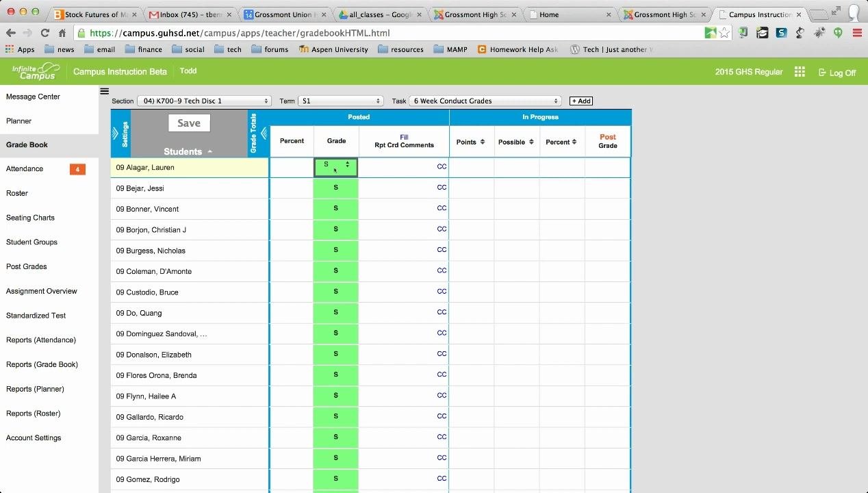Image resolution: width=868 pixels, height=493 pixels.
Task: Click the orange attendance badge 4
Action: click(77, 169)
